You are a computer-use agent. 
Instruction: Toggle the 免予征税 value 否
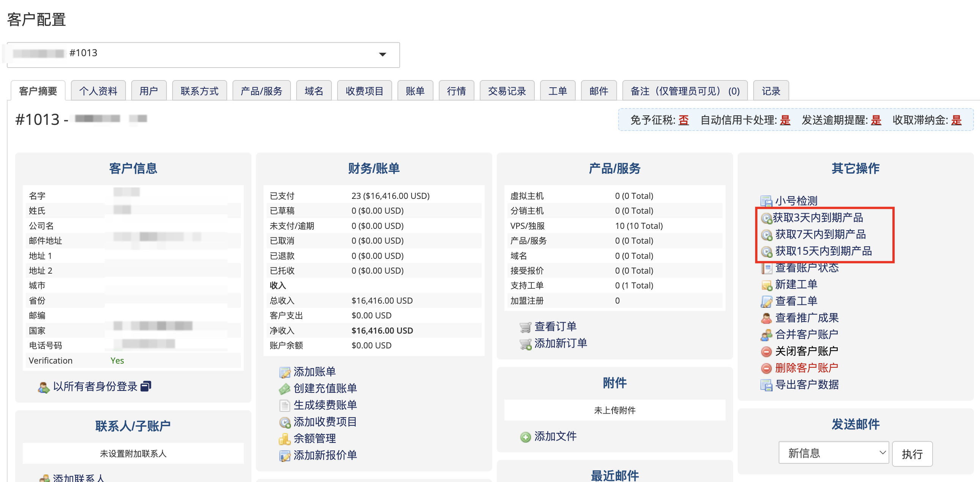(683, 120)
